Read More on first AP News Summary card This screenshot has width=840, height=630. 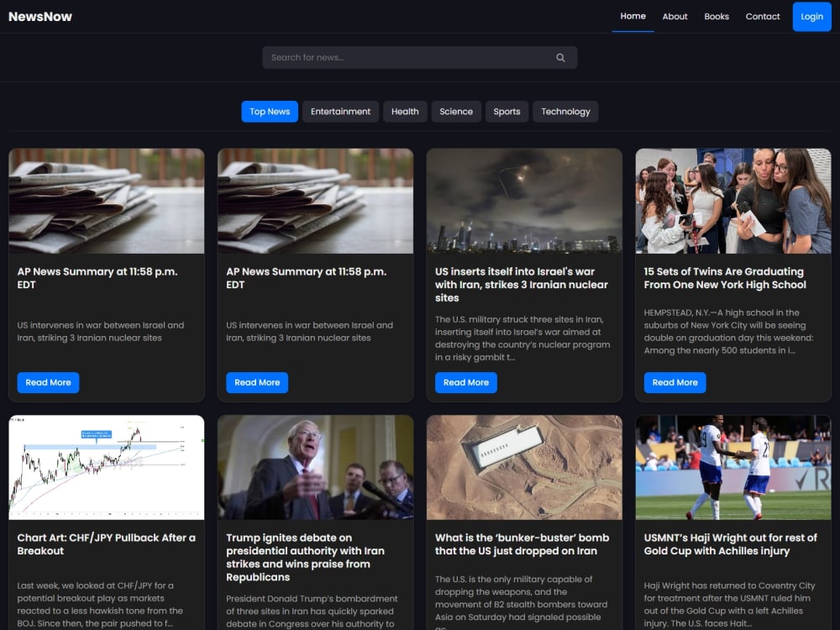[48, 382]
